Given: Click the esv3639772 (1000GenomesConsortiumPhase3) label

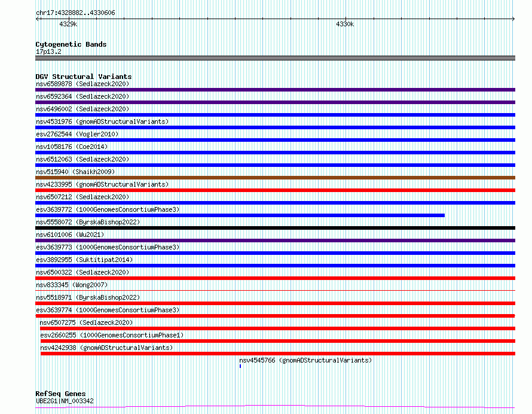Looking at the screenshot, I should [x=108, y=209].
